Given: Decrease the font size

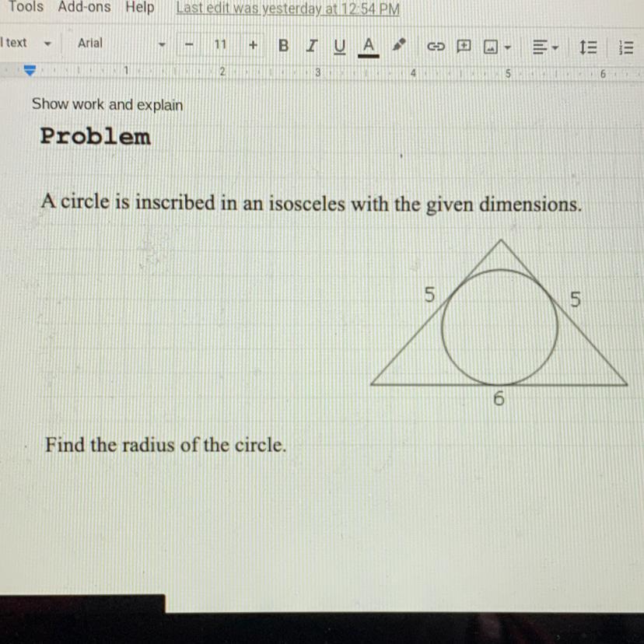Looking at the screenshot, I should click(x=189, y=44).
